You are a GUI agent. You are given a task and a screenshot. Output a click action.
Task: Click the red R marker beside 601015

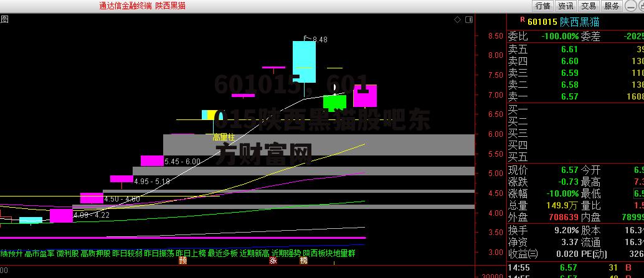tap(523, 19)
